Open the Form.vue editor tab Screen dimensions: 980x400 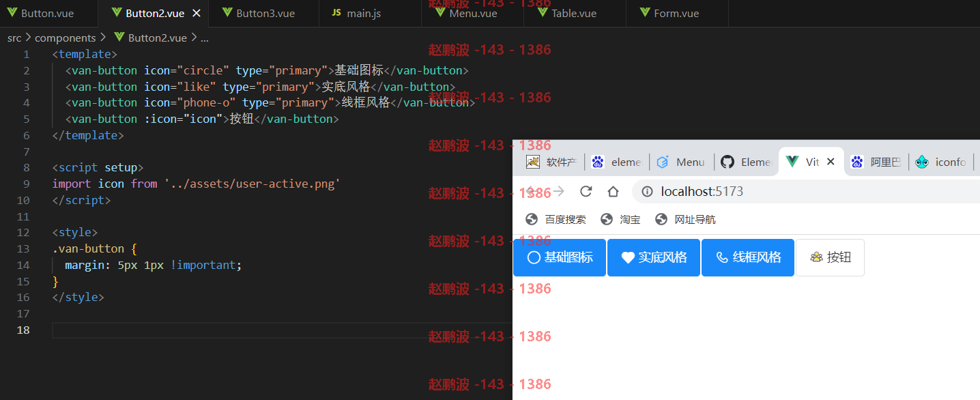point(676,13)
